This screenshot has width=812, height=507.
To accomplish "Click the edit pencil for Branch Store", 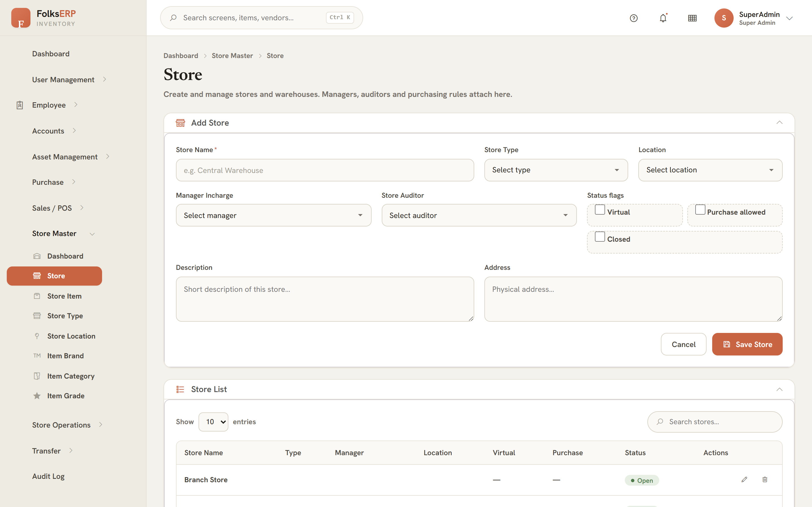I will [744, 479].
